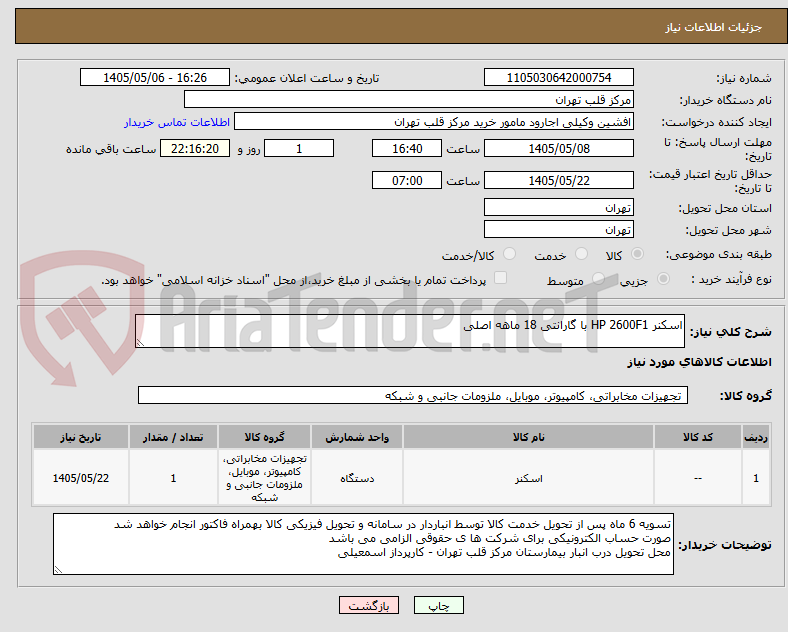
Task: Click the تعداد / مقدار column header
Action: tap(173, 437)
